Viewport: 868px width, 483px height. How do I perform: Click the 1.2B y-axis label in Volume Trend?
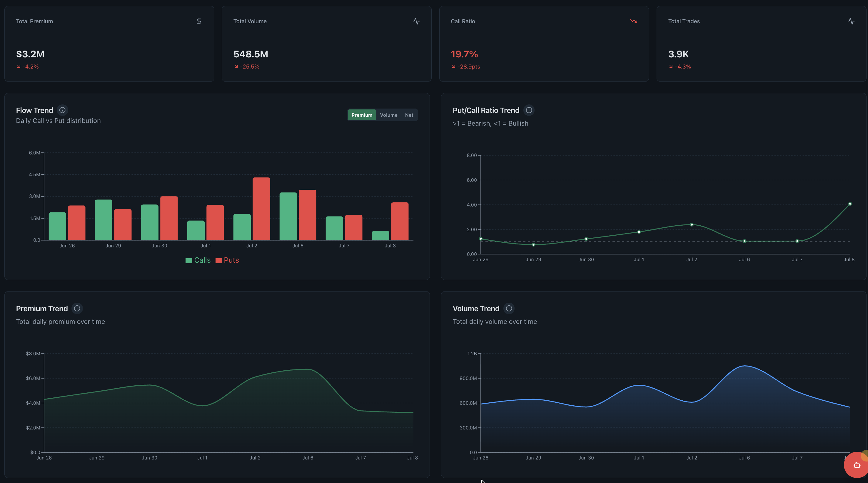point(472,354)
